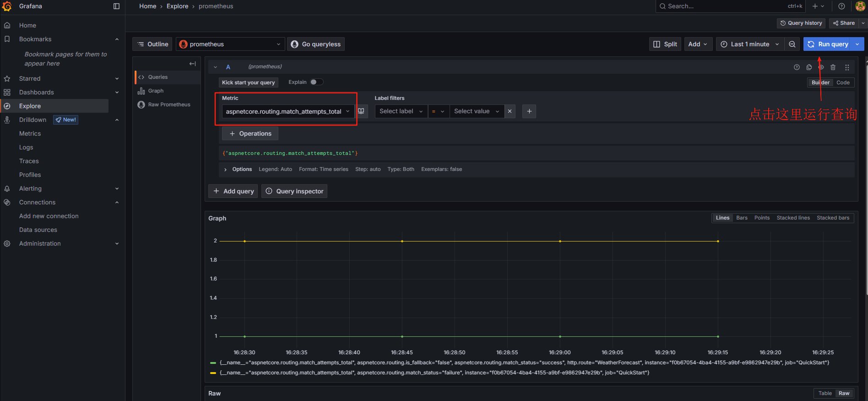
Task: Open Dashboards in the sidebar
Action: (x=37, y=92)
